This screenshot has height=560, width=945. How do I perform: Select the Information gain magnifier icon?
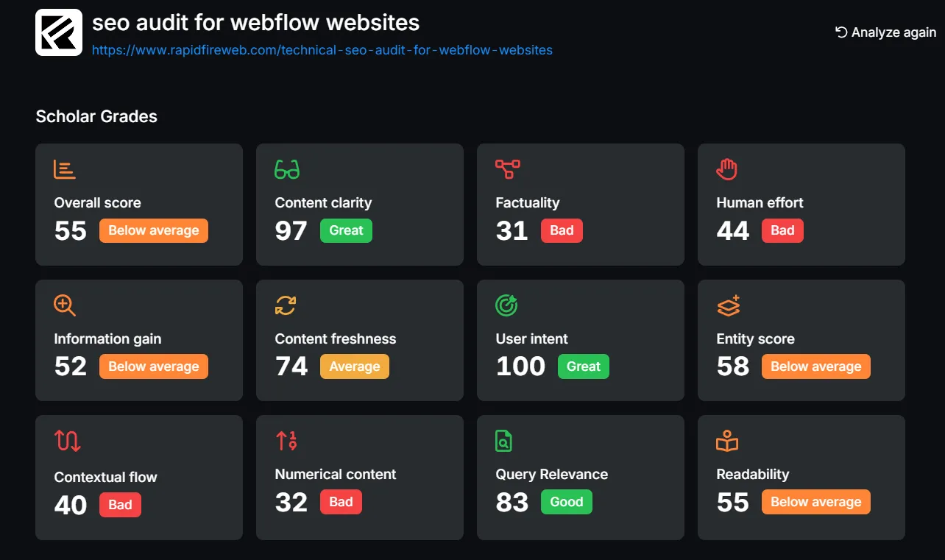point(64,305)
